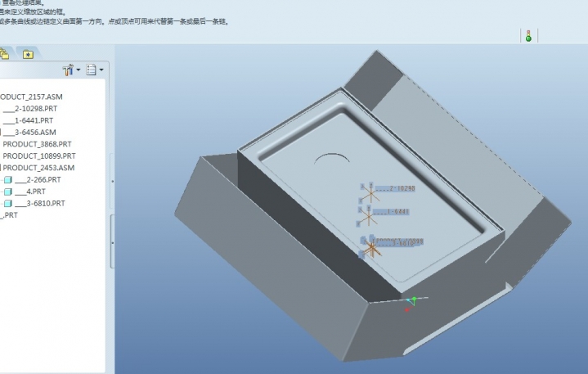Click the dropdown arrow next to Settings icon

79,70
